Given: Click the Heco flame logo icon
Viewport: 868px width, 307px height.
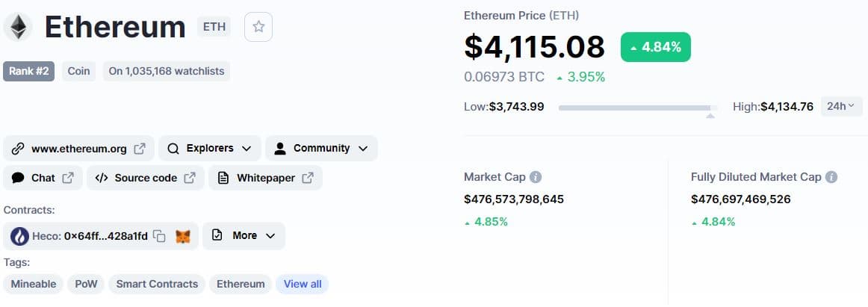Looking at the screenshot, I should (x=20, y=236).
